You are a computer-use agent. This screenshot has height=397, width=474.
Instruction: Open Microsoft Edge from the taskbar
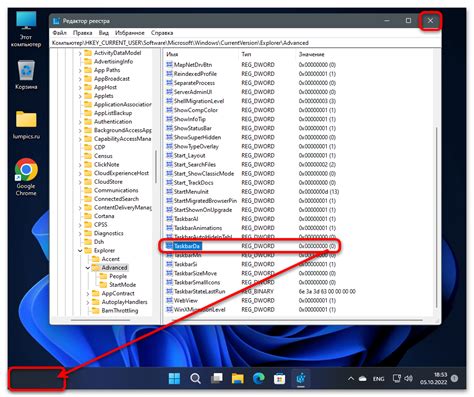(259, 378)
